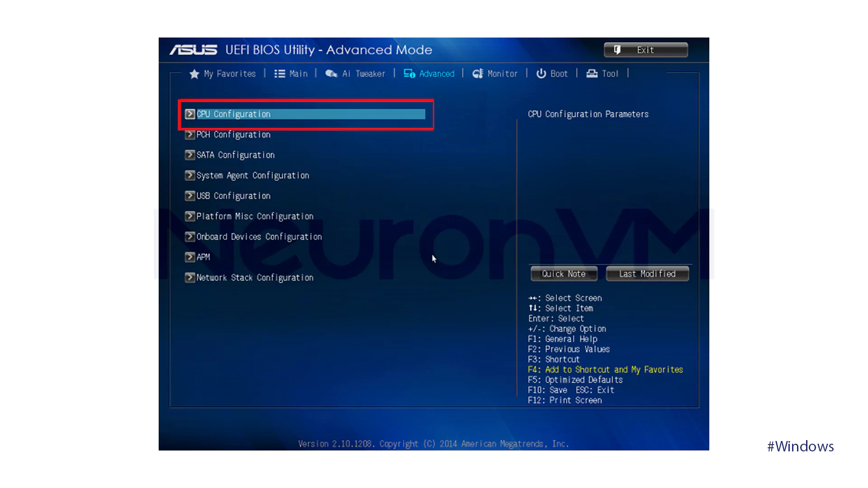Viewport: 868px width, 488px height.
Task: Click the star icon beside My Favorites
Action: 194,74
